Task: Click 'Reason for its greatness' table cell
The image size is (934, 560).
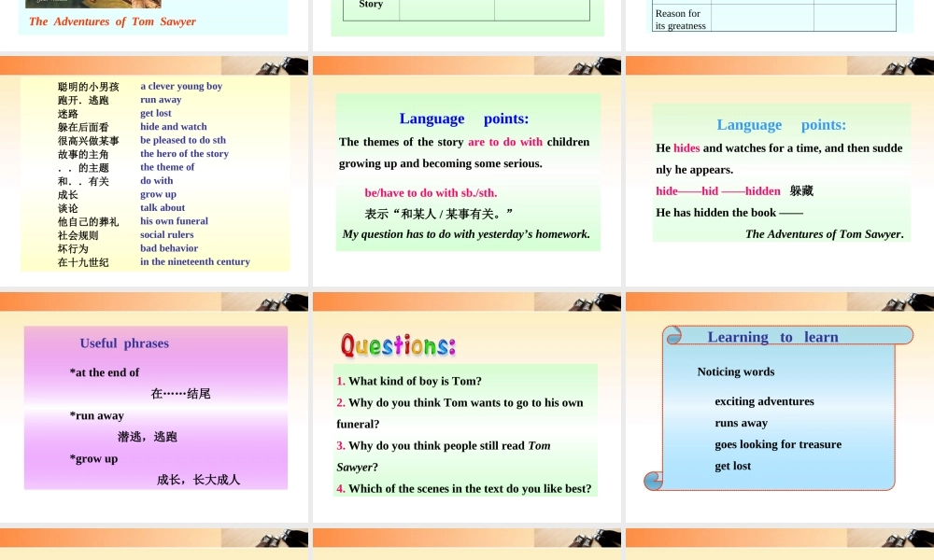Action: coord(681,20)
